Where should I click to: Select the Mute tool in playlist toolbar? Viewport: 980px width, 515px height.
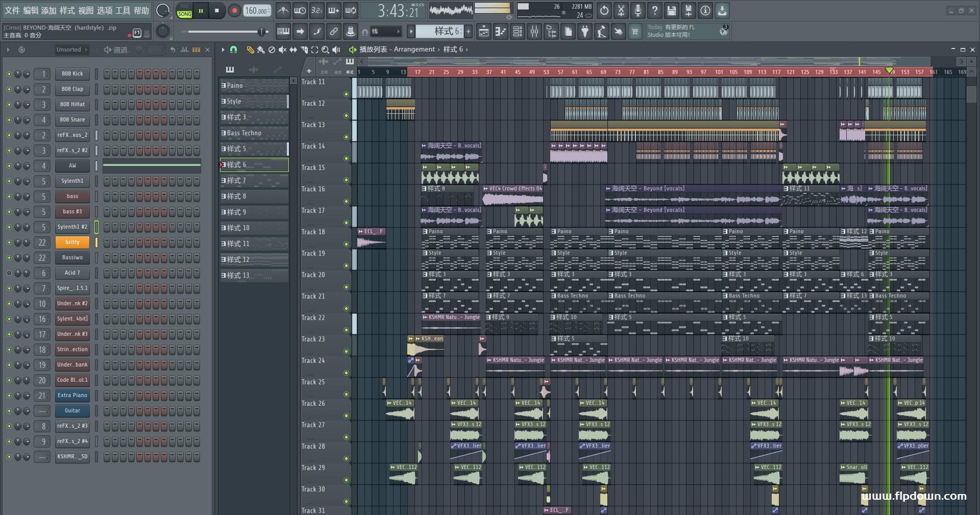[282, 50]
